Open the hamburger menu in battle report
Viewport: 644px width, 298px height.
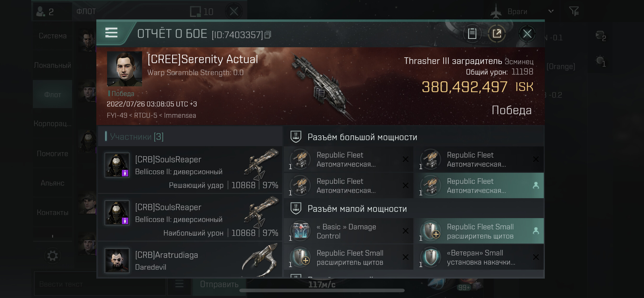tap(111, 33)
